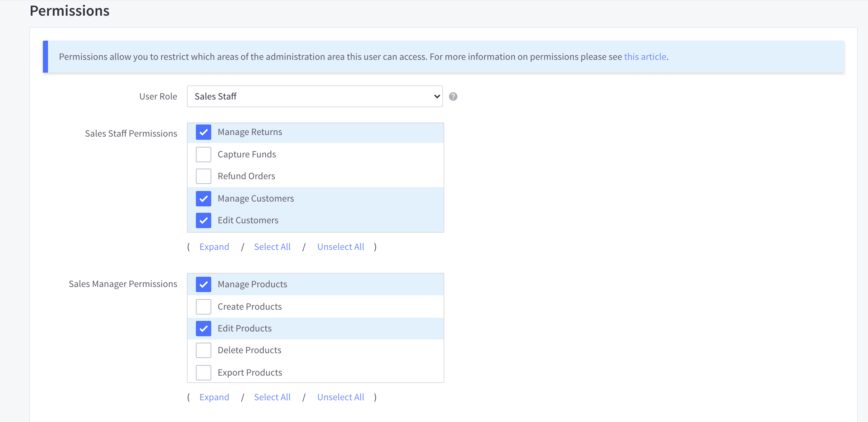Select All Sales Manager permissions
Image resolution: width=868 pixels, height=422 pixels.
(272, 397)
